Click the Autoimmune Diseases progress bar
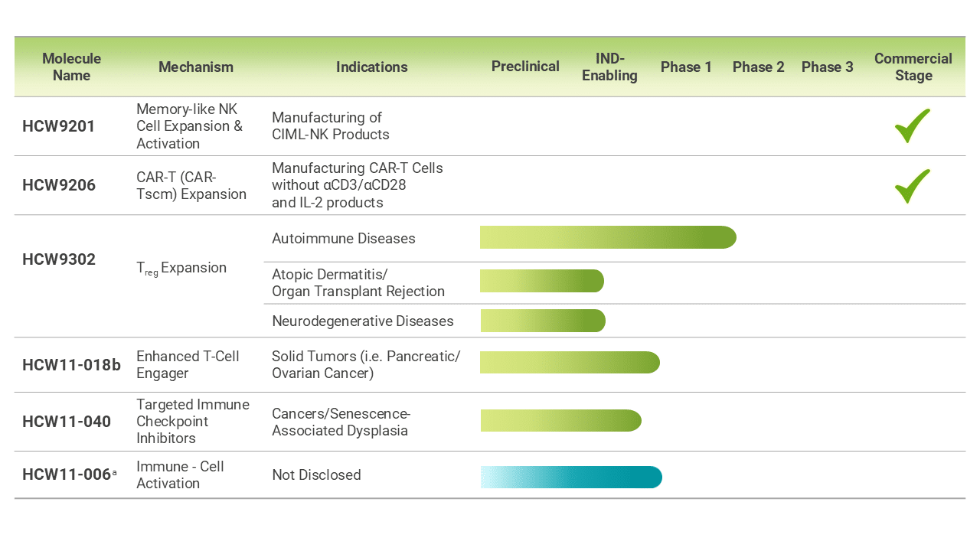This screenshot has width=980, height=551. pos(608,238)
